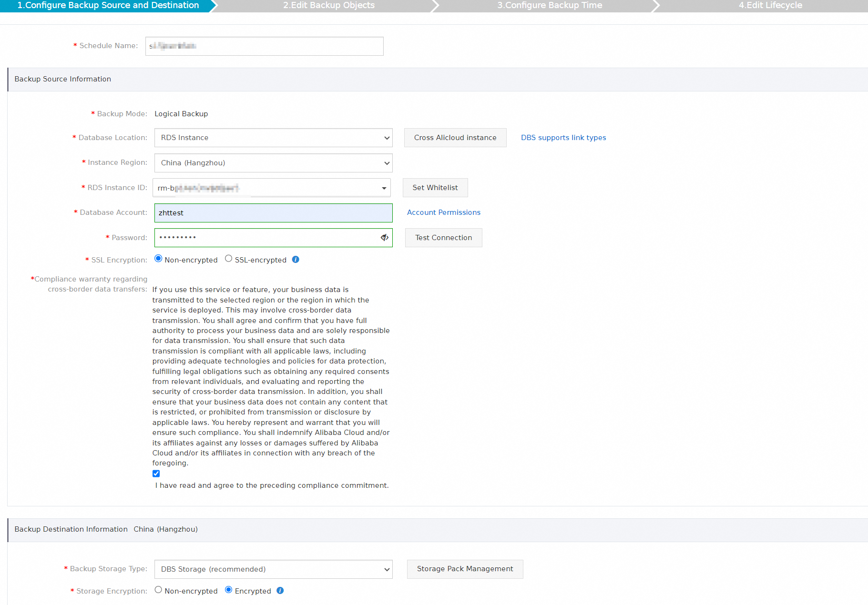
Task: Click the compliance agreement label text
Action: 272,485
